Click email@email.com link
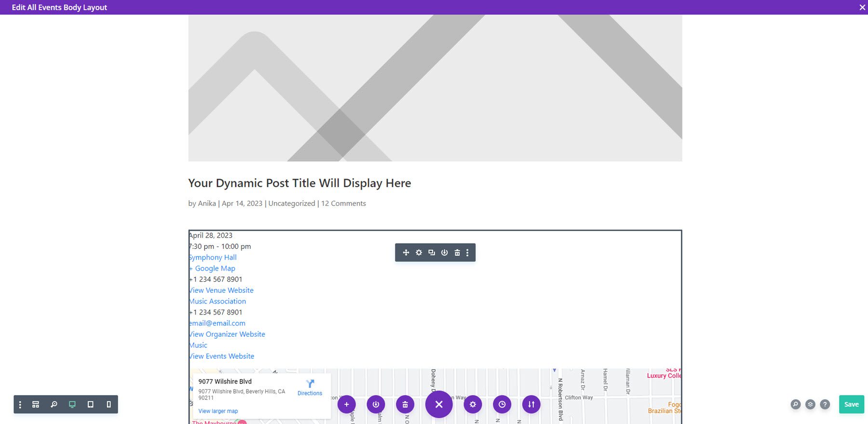 217,323
